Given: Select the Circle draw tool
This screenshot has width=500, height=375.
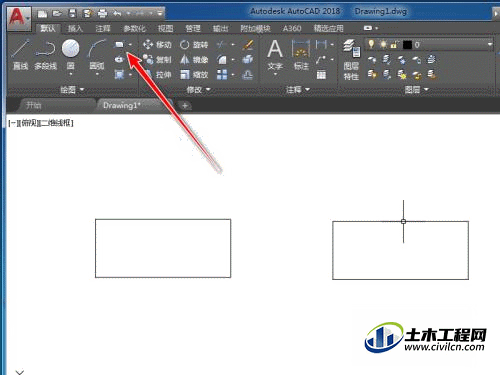Looking at the screenshot, I should click(70, 55).
